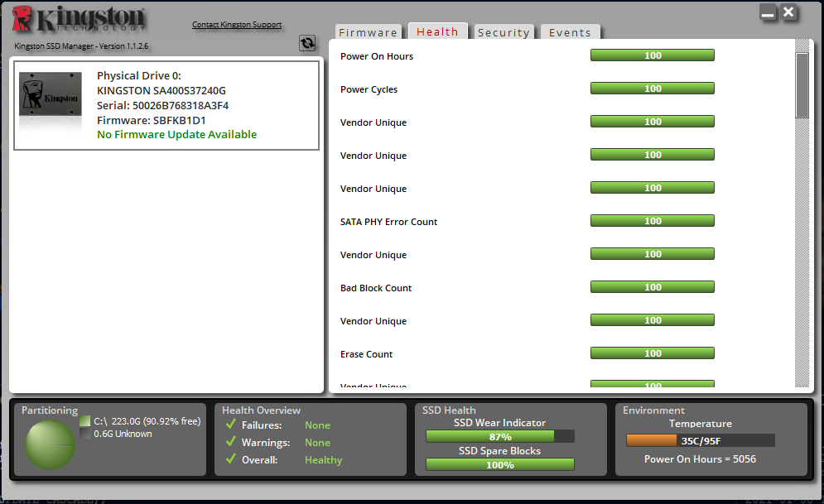The width and height of the screenshot is (824, 504).
Task: Click the SATA PHY Error Count bar
Action: 652,220
